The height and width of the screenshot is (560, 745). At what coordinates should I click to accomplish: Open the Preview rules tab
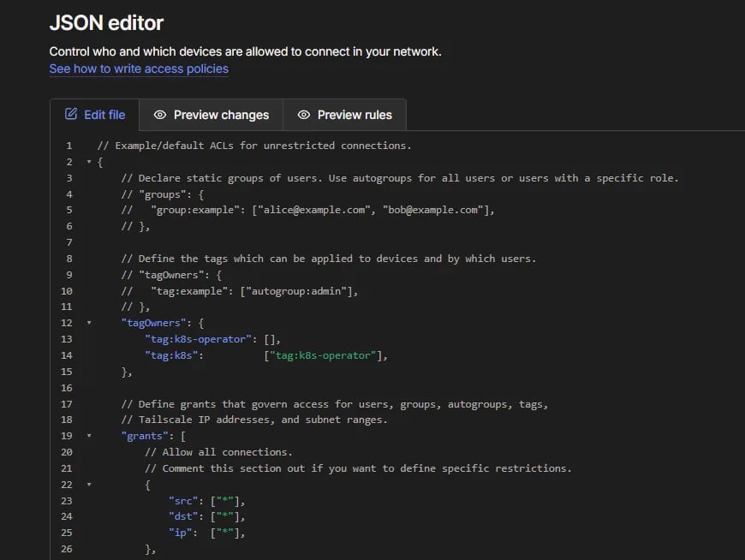pos(344,115)
